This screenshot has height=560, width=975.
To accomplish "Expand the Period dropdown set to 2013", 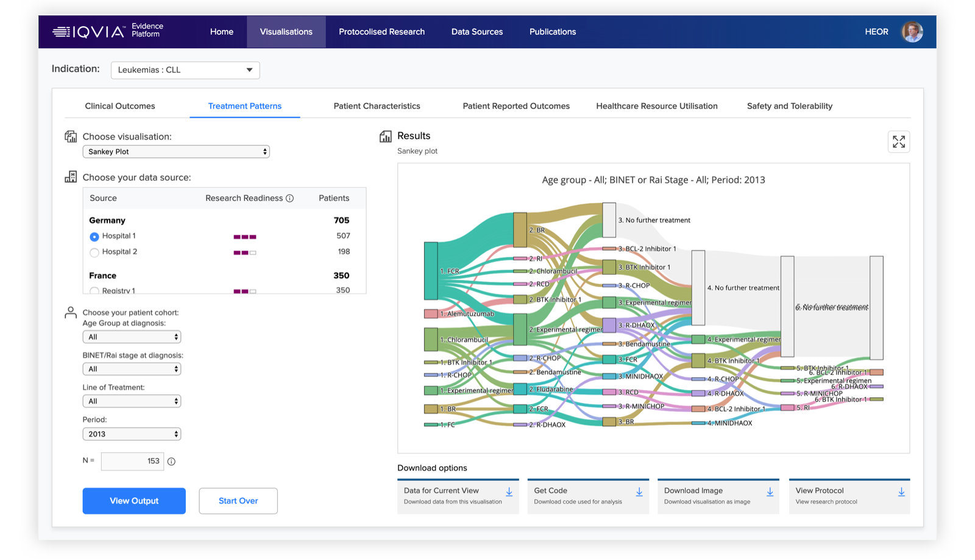I will [x=132, y=434].
